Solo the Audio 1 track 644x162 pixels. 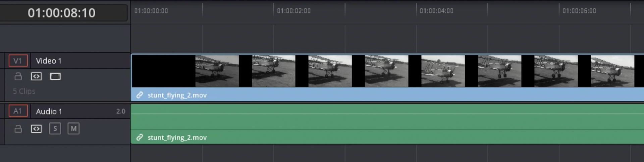pos(55,129)
